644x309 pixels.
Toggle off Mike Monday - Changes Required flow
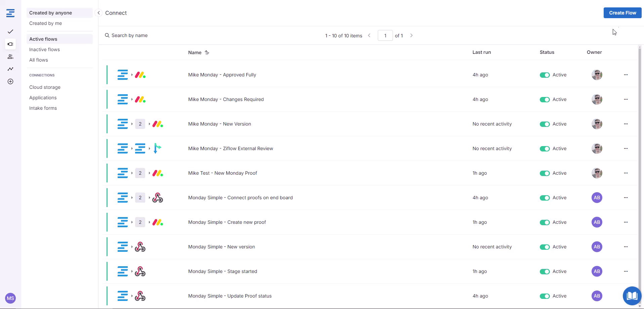pyautogui.click(x=545, y=100)
